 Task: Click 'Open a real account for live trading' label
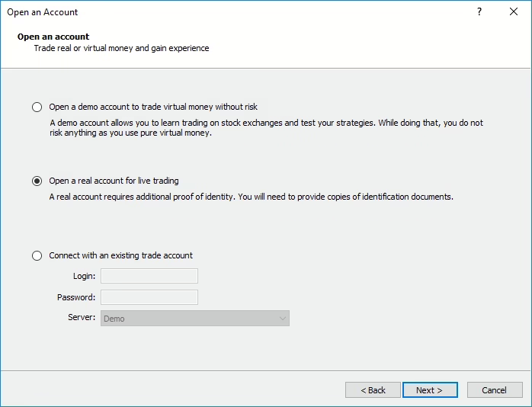coord(114,181)
